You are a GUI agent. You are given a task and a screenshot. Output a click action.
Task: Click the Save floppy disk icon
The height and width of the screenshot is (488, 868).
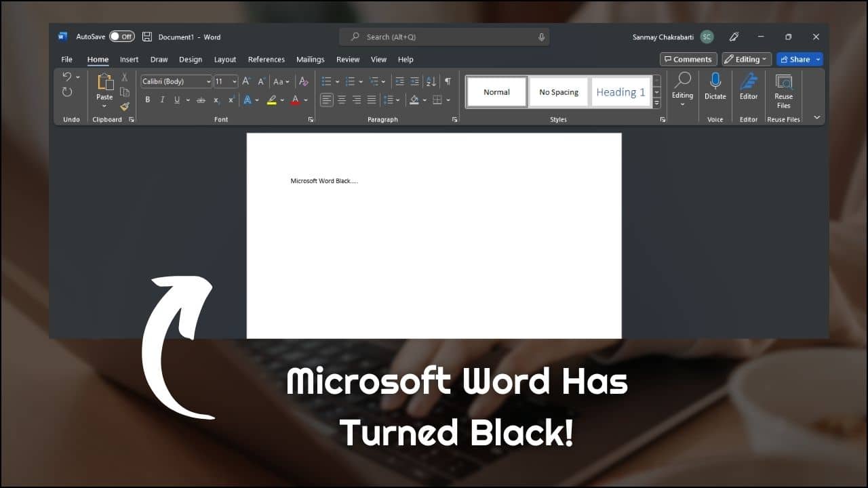pos(147,37)
